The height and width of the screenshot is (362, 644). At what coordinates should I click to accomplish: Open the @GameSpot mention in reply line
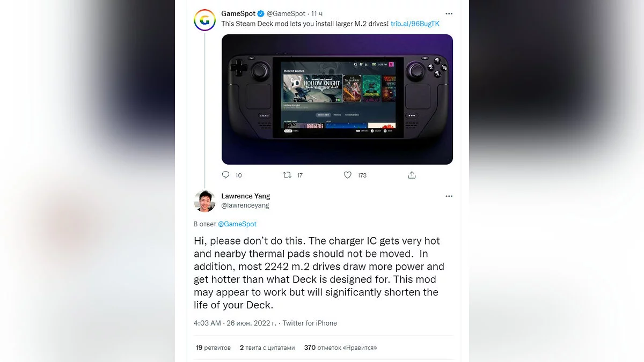click(x=237, y=224)
